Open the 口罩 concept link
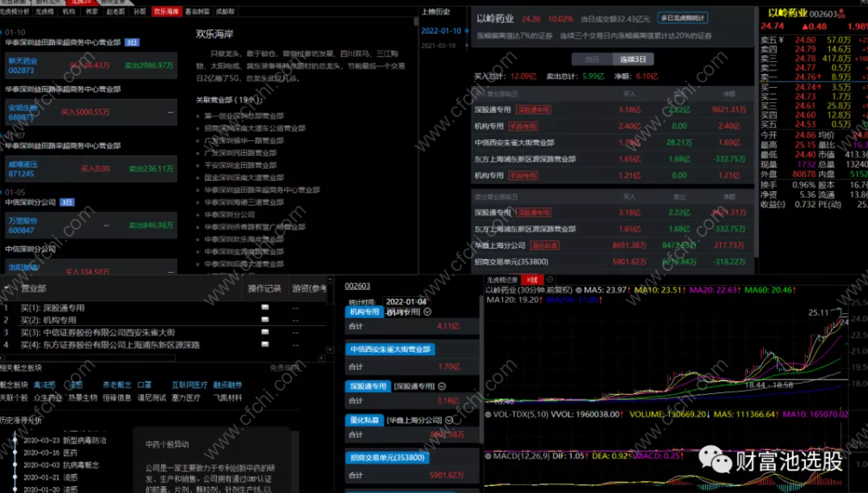 [144, 385]
